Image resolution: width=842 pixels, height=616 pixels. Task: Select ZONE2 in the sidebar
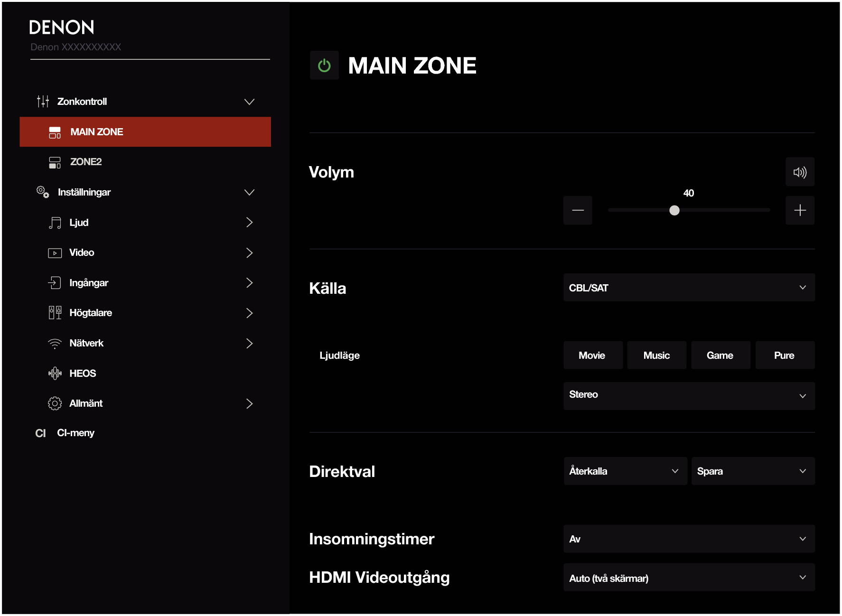[x=145, y=162]
